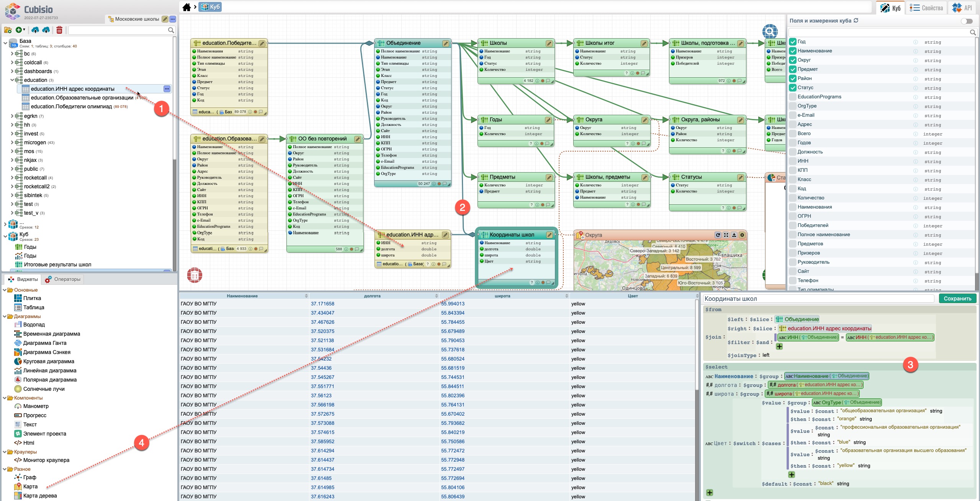Select the Карта widget in list
This screenshot has height=501, width=980.
(30, 486)
